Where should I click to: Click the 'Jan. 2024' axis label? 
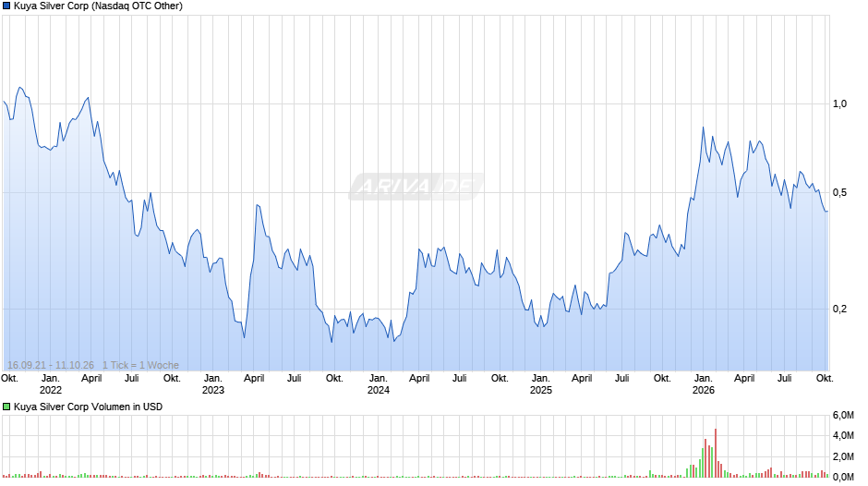(379, 384)
